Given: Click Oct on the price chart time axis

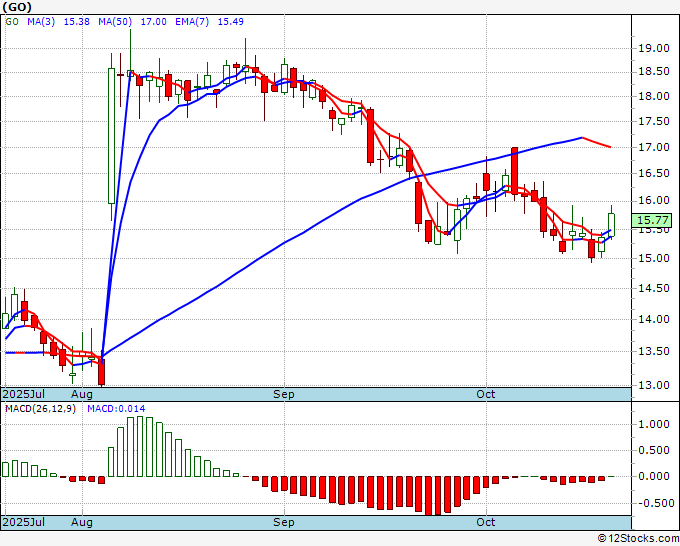Looking at the screenshot, I should coord(485,394).
